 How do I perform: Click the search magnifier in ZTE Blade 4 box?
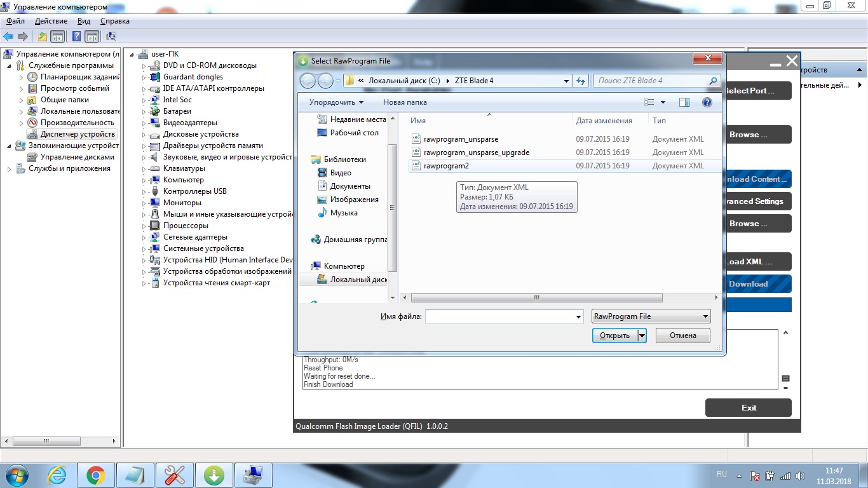tap(713, 81)
